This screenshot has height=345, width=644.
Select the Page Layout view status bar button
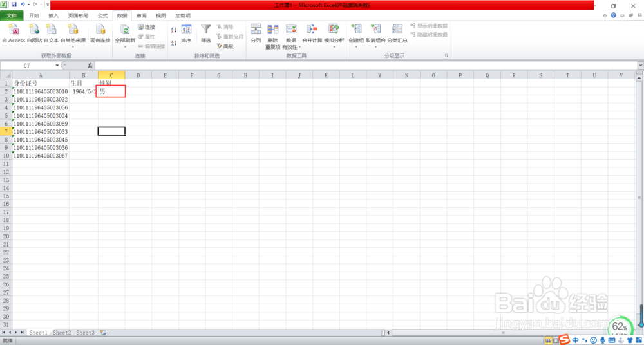555,340
